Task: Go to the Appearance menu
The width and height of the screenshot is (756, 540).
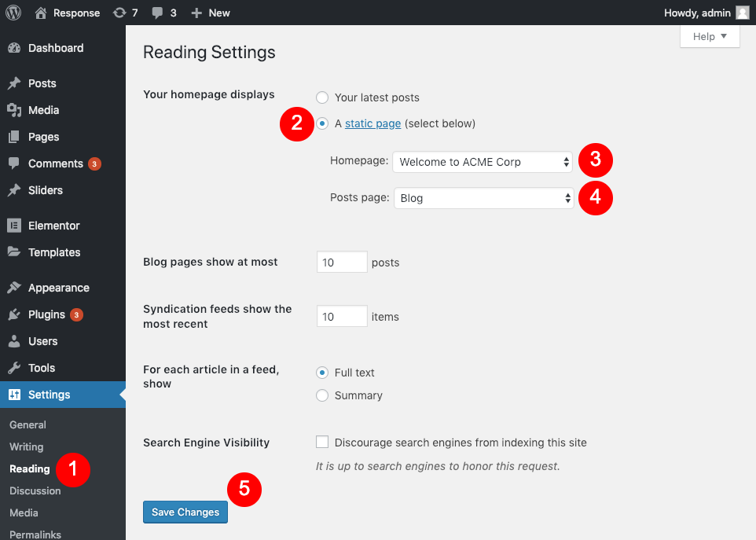Action: (58, 288)
